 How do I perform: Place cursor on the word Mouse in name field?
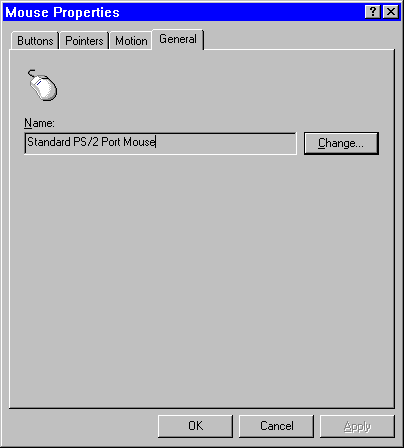click(139, 142)
